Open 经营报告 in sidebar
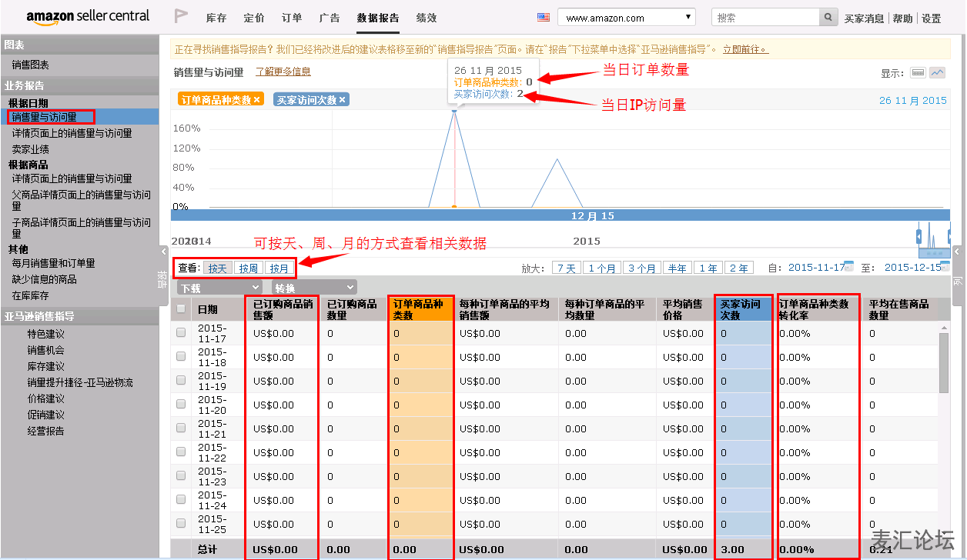Screen dimensions: 967x560 click(46, 431)
